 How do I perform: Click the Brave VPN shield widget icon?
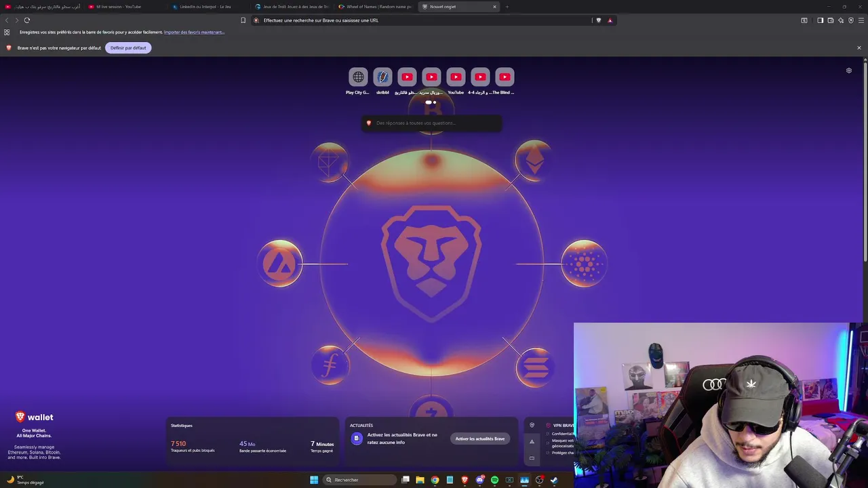[532, 426]
